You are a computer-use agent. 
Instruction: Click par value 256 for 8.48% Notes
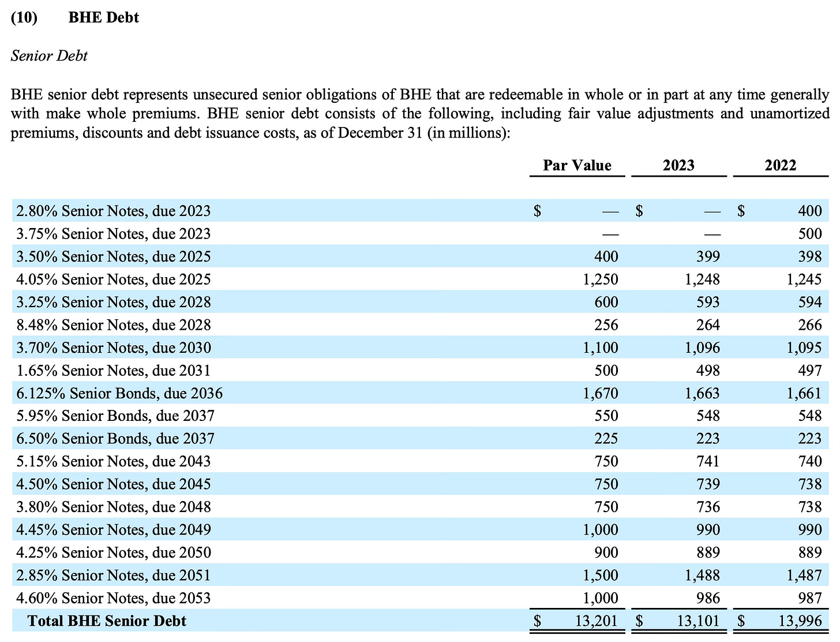[x=606, y=325]
